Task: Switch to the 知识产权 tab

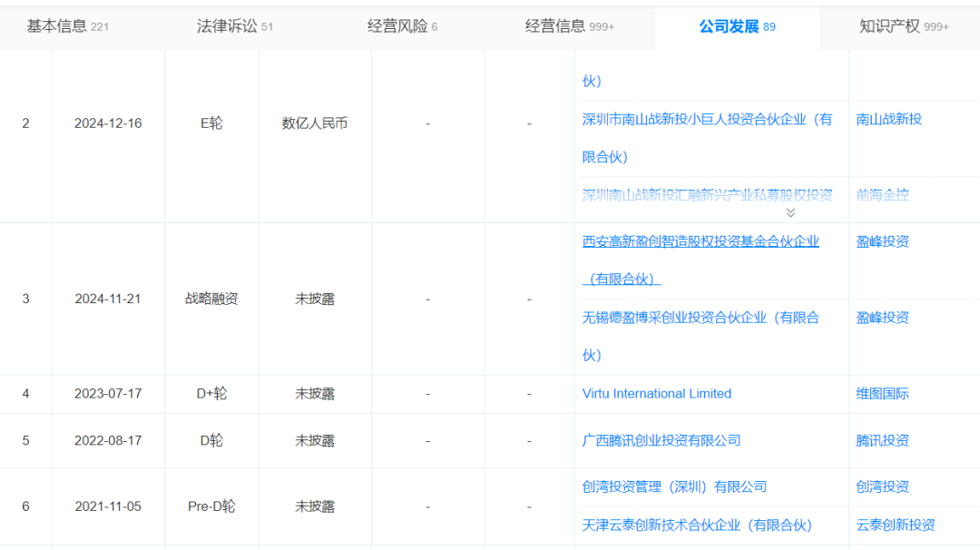Action: click(x=904, y=27)
